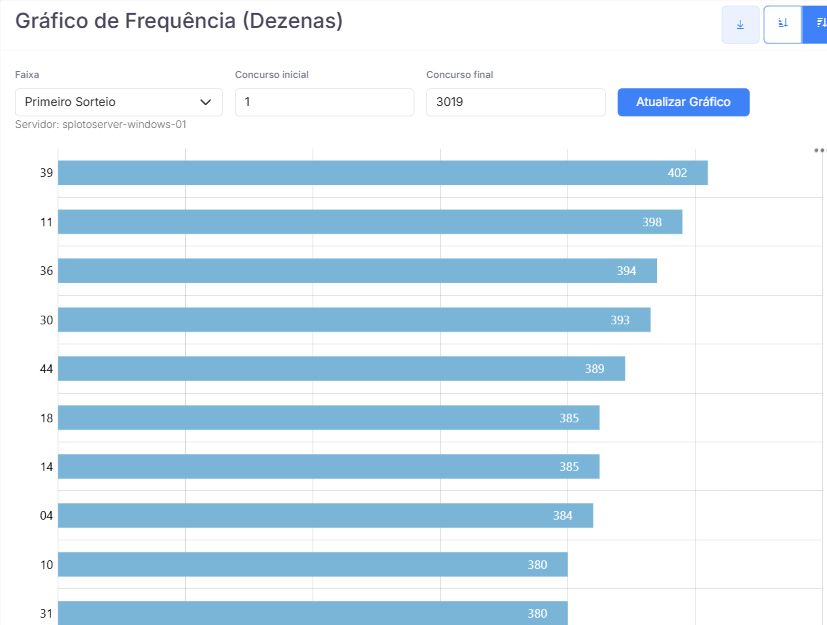The width and height of the screenshot is (827, 625).
Task: Select the active sort by frequency icon
Action: pyautogui.click(x=816, y=24)
